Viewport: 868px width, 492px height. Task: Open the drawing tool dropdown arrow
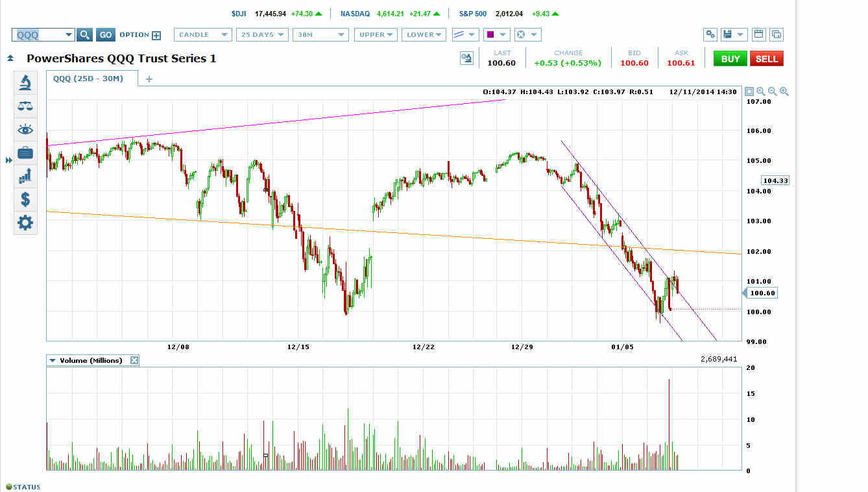[472, 34]
